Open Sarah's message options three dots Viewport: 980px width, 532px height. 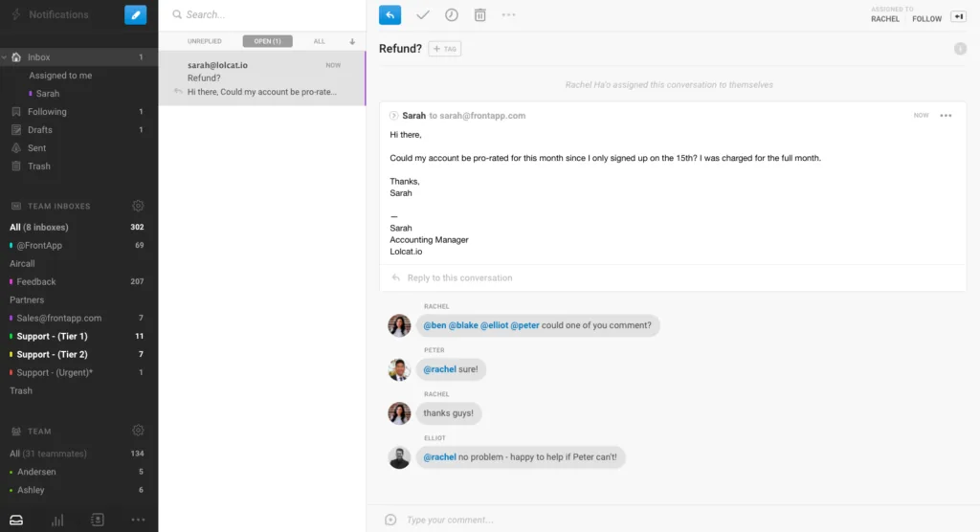click(x=946, y=116)
